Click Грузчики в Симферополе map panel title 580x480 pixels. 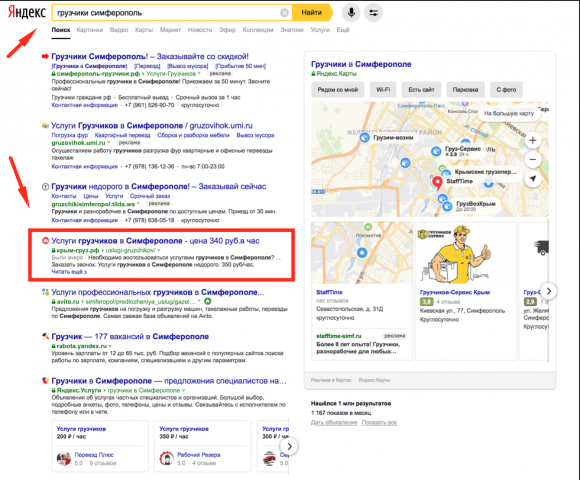pyautogui.click(x=361, y=64)
